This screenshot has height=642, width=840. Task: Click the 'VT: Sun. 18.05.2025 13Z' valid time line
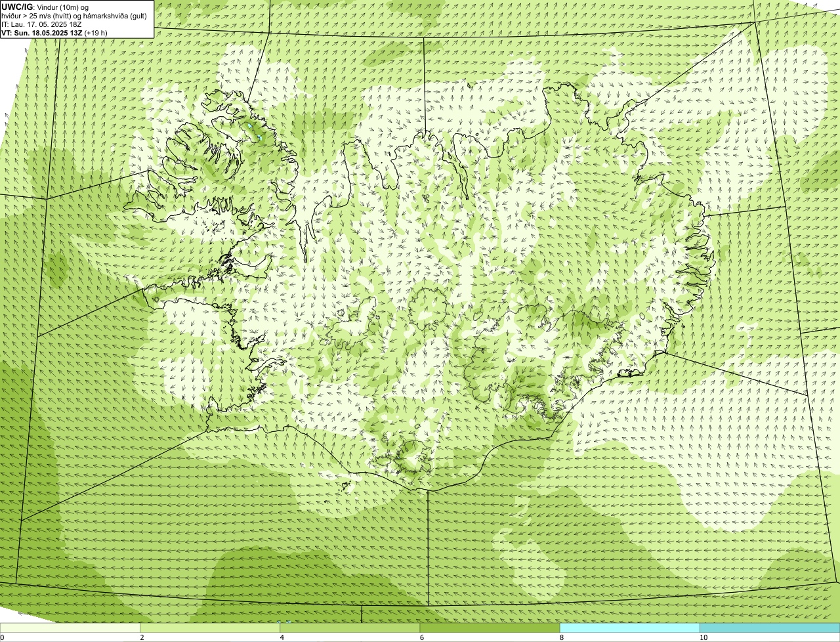tap(54, 33)
